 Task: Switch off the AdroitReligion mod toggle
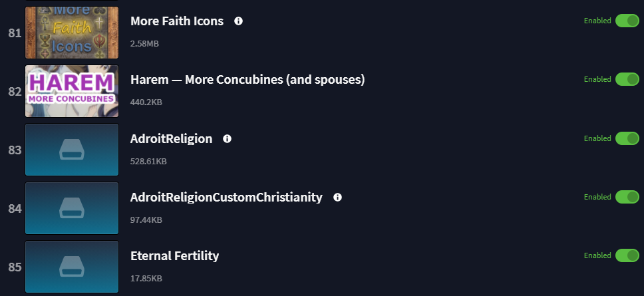pyautogui.click(x=627, y=138)
